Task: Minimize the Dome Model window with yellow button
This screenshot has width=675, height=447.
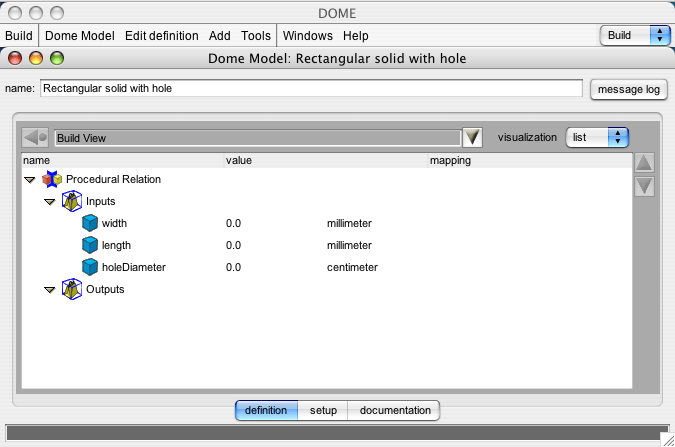Action: 36,58
